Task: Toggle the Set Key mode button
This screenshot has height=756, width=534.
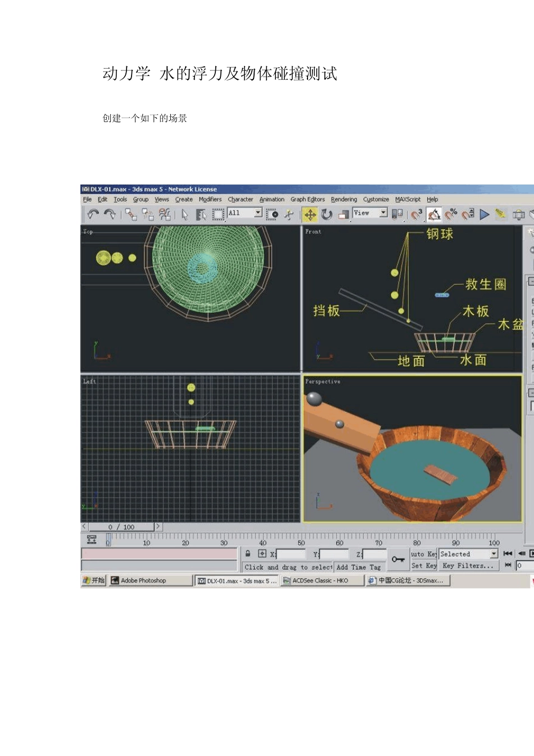Action: (x=424, y=566)
